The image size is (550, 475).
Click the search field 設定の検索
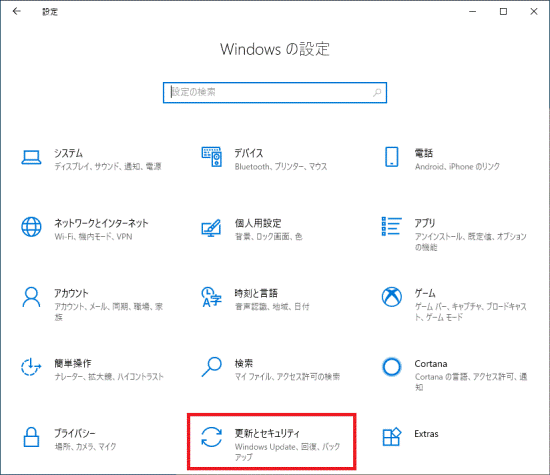tap(275, 93)
